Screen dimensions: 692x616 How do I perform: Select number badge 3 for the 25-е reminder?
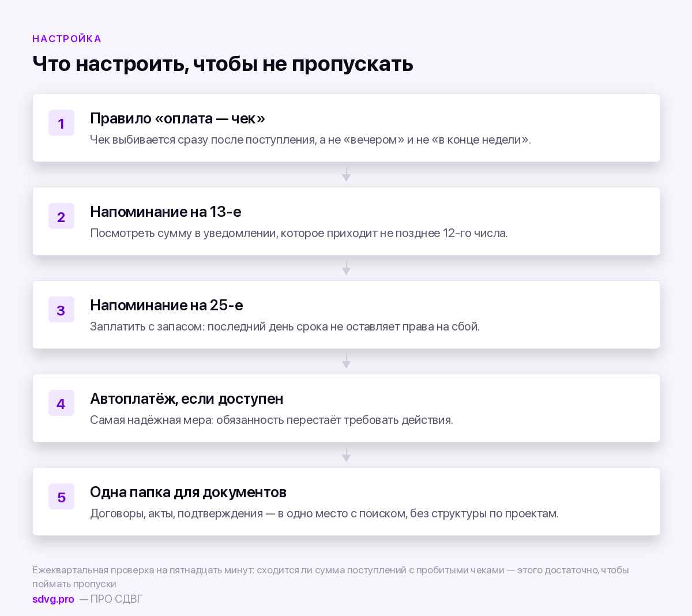pyautogui.click(x=61, y=310)
